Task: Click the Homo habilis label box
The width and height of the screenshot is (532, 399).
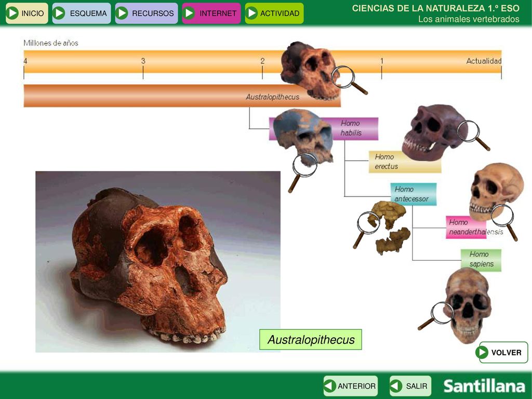Action: point(354,128)
